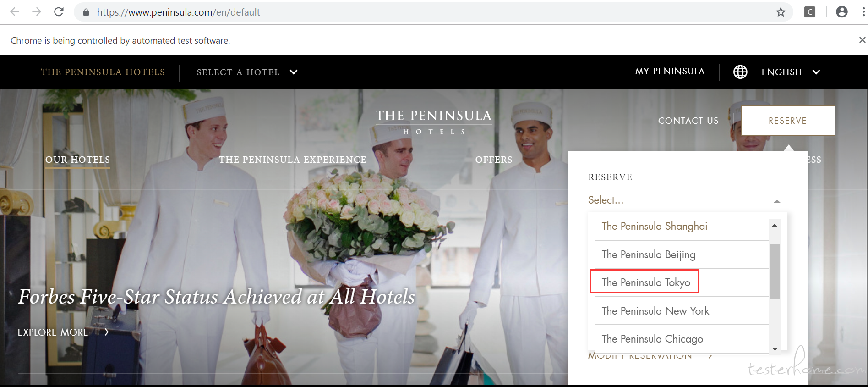
Task: Open the English language dropdown
Action: 791,72
